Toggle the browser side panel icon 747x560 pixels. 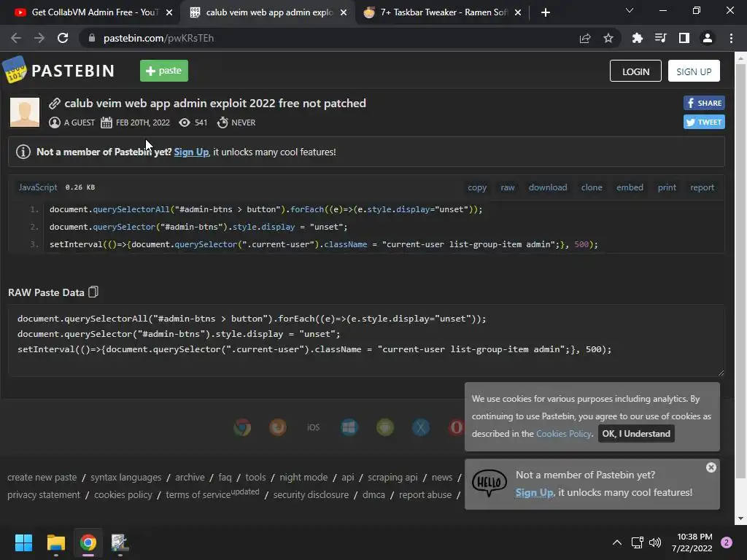(684, 38)
